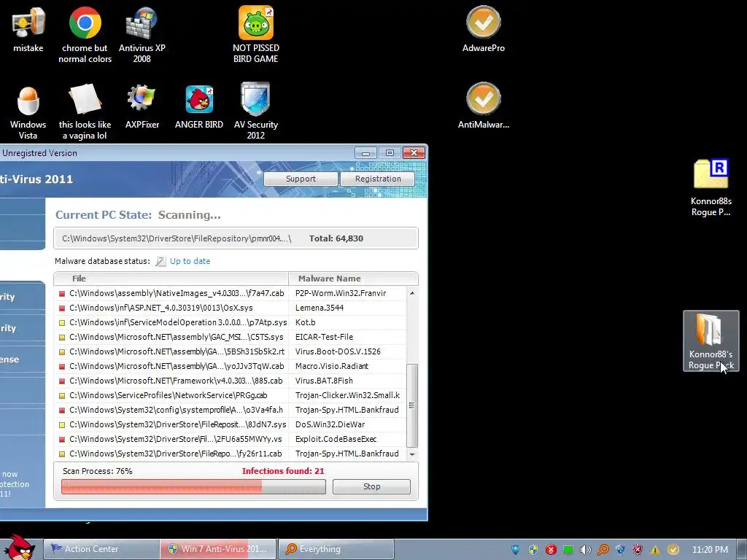Click the green square tray icon
747x560 pixels.
(x=568, y=550)
